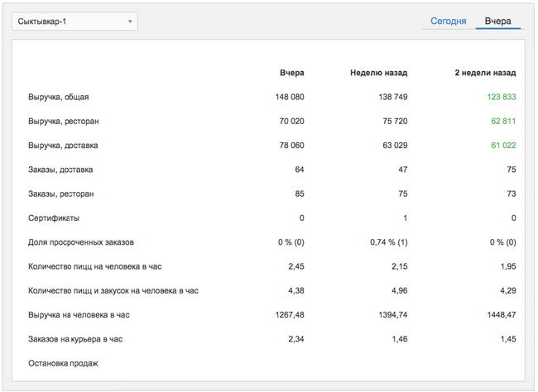Click the value 64 in Заказы, доставка
Viewport: 538px width, 392px height.
pos(300,170)
